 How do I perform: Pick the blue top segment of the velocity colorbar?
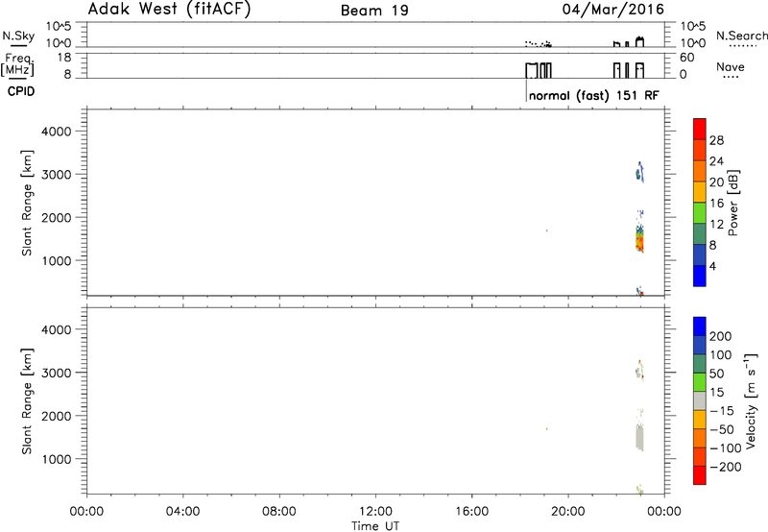[x=700, y=326]
